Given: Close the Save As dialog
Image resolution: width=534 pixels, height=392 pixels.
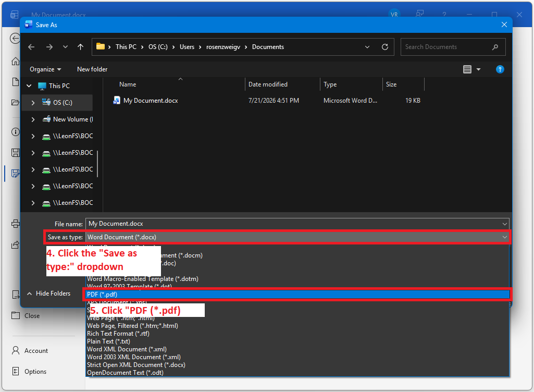Looking at the screenshot, I should tap(504, 25).
